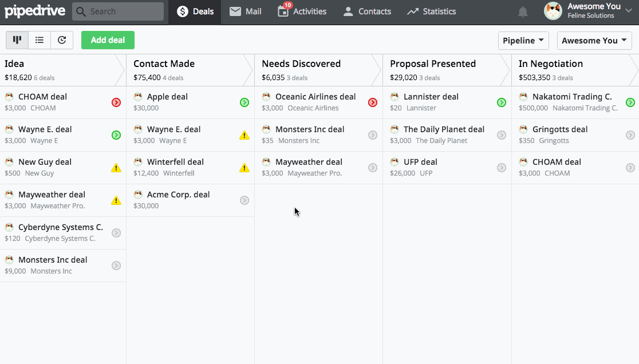The image size is (639, 364).
Task: Open the Oceanic Airlines deal card
Action: (319, 102)
